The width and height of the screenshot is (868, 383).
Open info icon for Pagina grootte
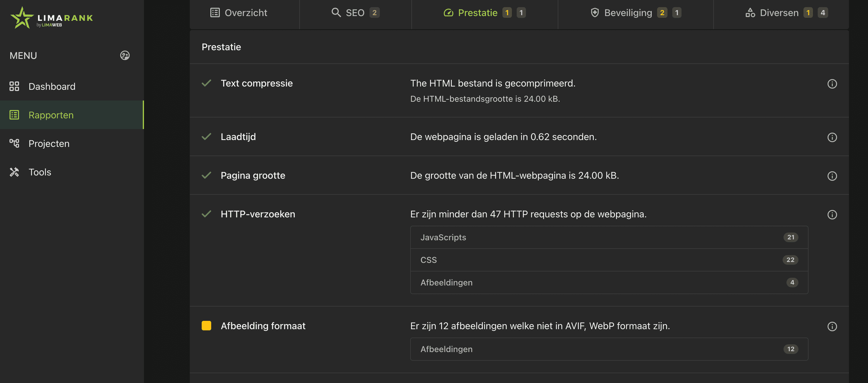pyautogui.click(x=832, y=176)
